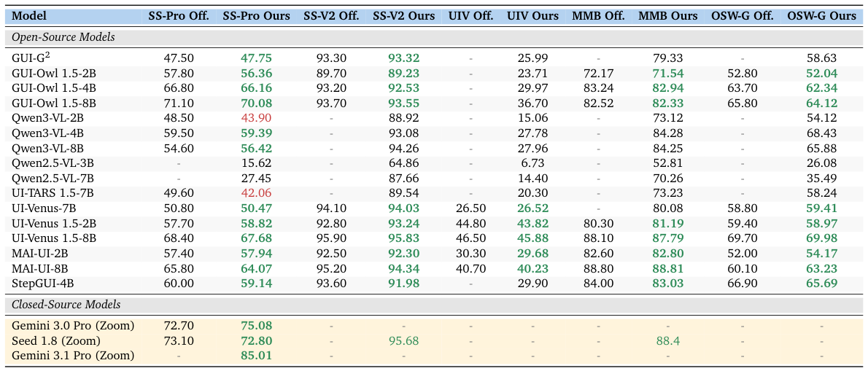
Task: Click the "95.68" value in the Seed 1.8 row
Action: (x=403, y=340)
